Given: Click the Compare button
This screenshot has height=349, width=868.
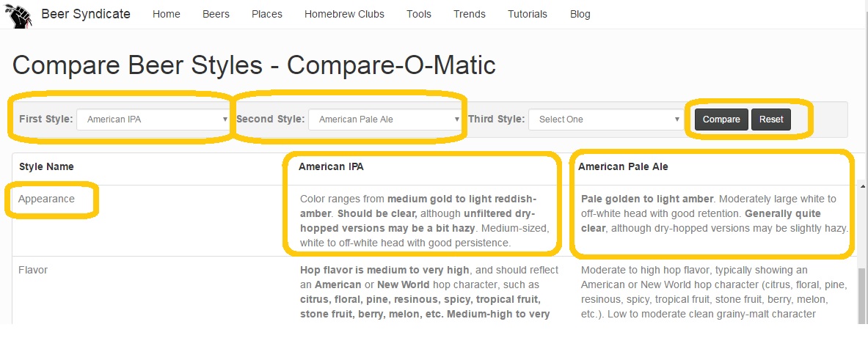Looking at the screenshot, I should pyautogui.click(x=721, y=120).
